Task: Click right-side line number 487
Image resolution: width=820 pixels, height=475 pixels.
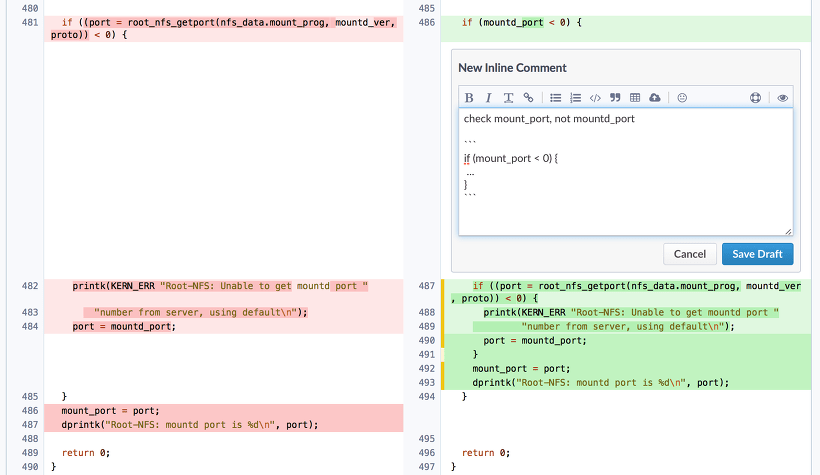Action: tap(427, 286)
